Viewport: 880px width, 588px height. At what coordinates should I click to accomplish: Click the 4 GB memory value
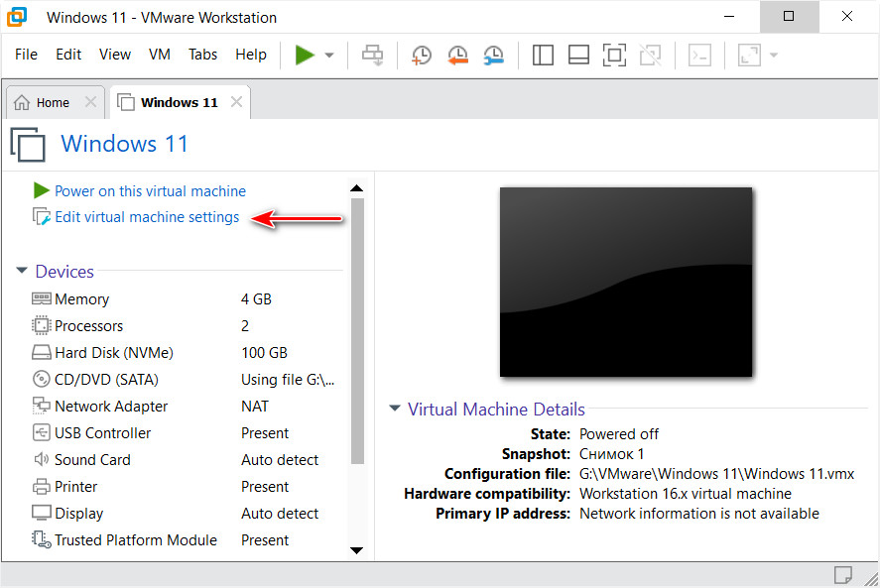257,299
